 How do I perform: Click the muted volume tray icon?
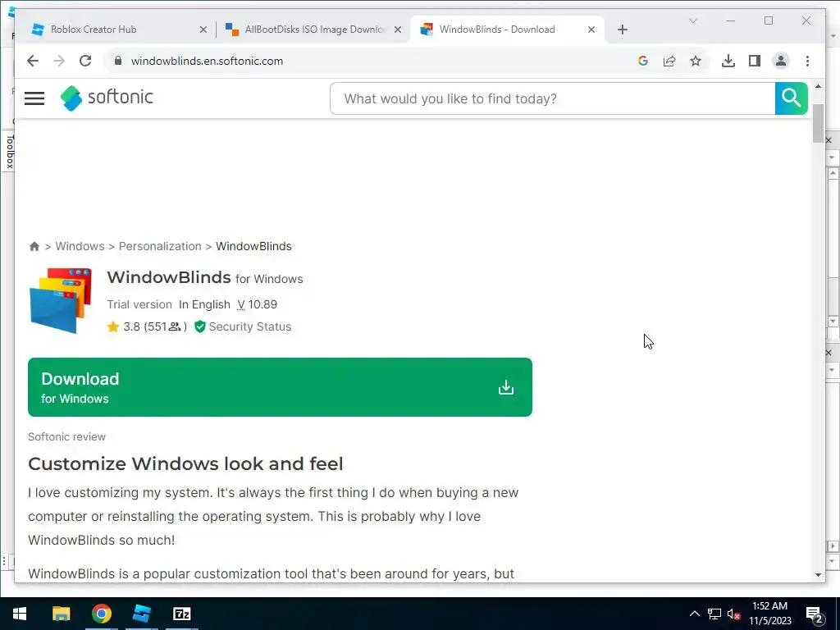pos(733,614)
